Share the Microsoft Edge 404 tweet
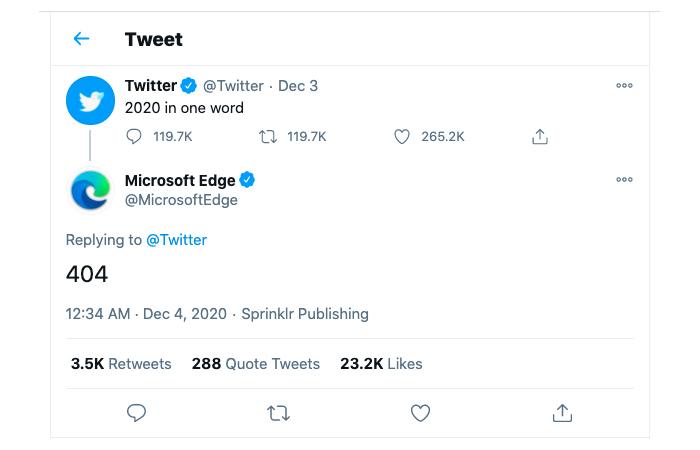Viewport: 700px width, 450px height. tap(562, 413)
